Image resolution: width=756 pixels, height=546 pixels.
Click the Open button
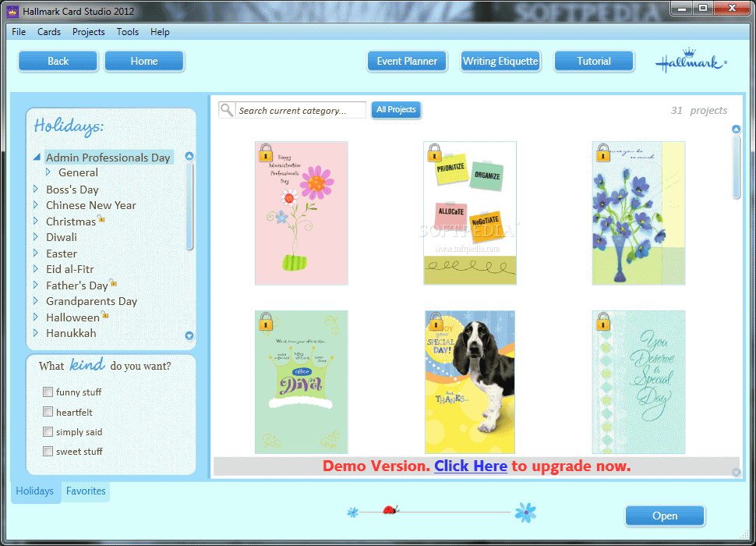[x=665, y=516]
